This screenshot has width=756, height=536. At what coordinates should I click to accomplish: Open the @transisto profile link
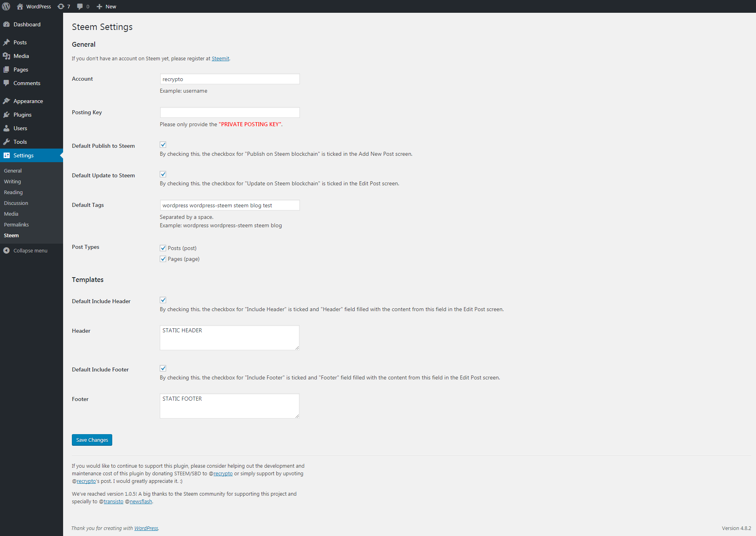(113, 501)
